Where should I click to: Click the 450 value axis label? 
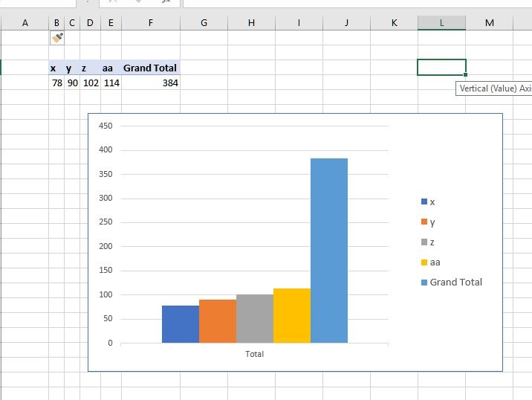tap(106, 126)
